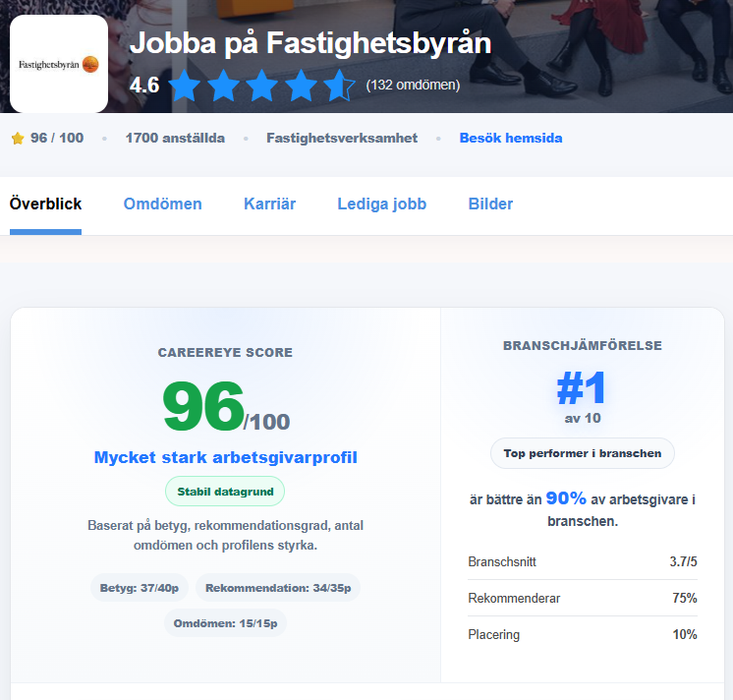Click the 75% value
This screenshot has height=700, width=733.
tap(685, 598)
